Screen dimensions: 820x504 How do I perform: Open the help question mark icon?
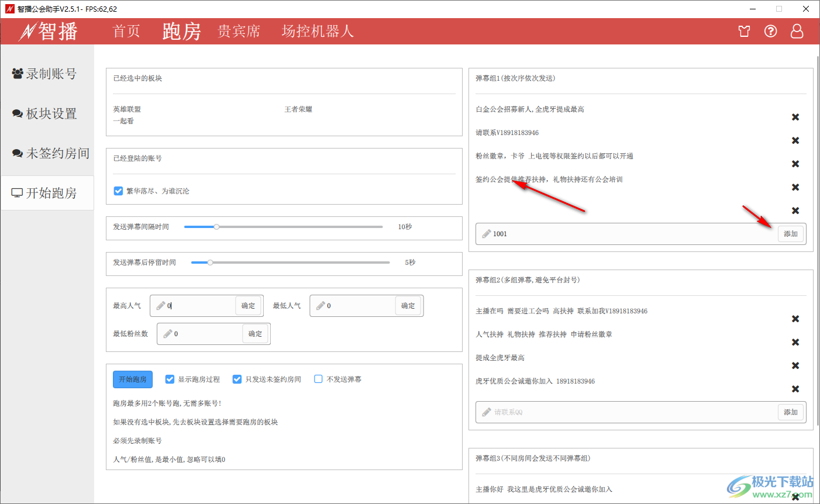[x=771, y=32]
